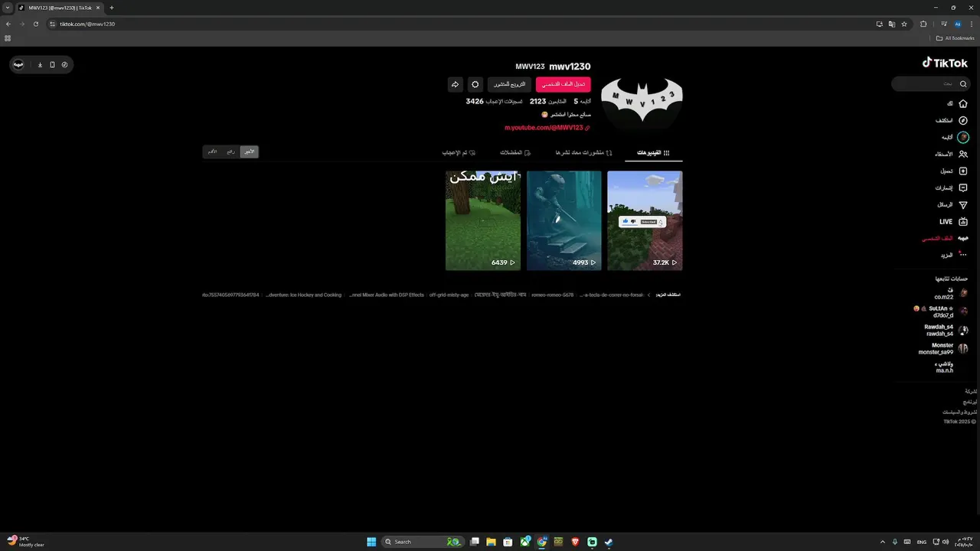The width and height of the screenshot is (980, 551).
Task: Open the romeo-romeo-5678 footer link
Action: pyautogui.click(x=554, y=295)
